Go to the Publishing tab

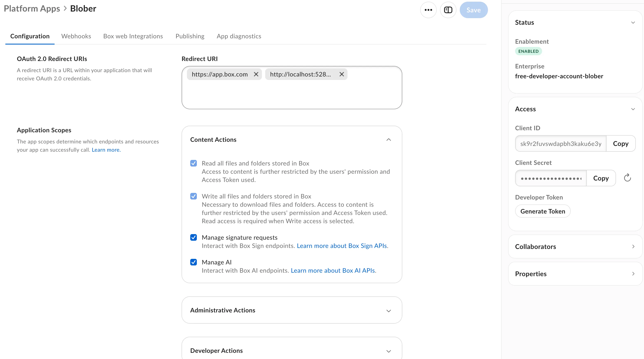pyautogui.click(x=190, y=36)
